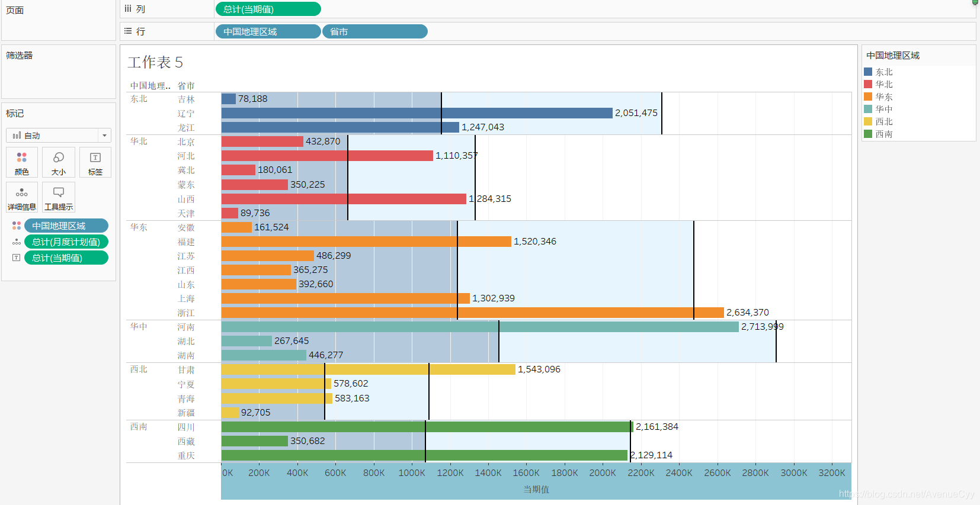
Task: Click the 华东 legend color swatch
Action: tap(868, 97)
